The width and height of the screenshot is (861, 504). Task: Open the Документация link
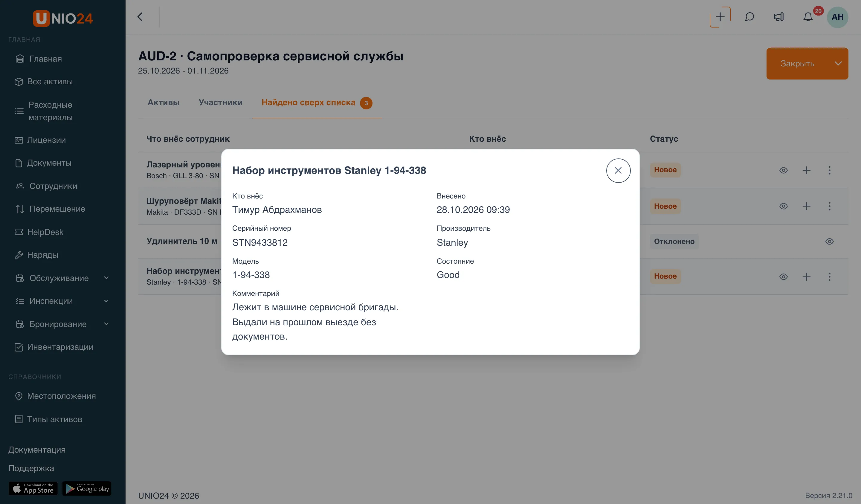37,450
